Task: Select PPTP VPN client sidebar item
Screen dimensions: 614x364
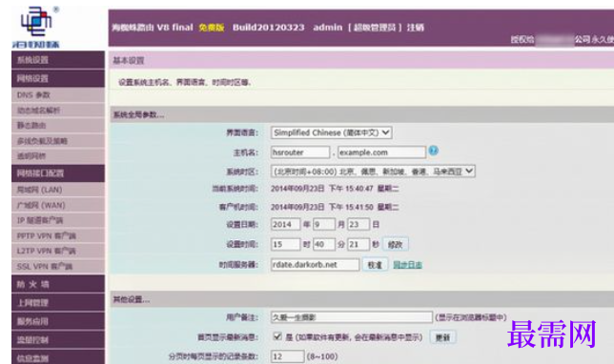Action: point(58,235)
